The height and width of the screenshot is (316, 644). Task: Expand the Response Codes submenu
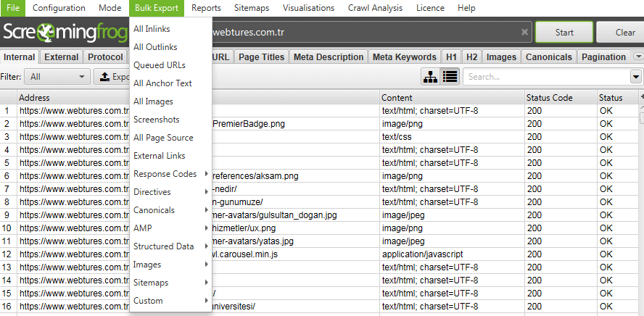pyautogui.click(x=171, y=174)
